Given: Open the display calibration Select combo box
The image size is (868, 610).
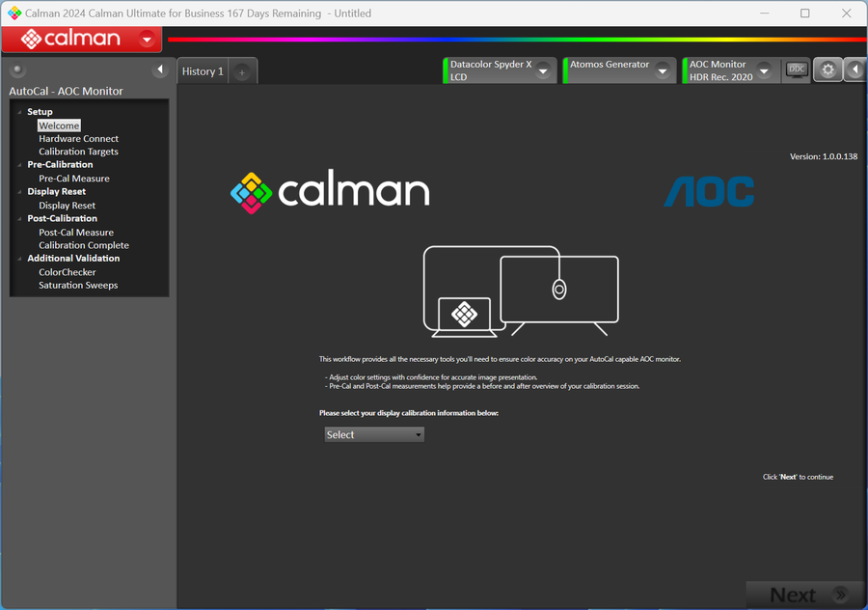Looking at the screenshot, I should 374,435.
